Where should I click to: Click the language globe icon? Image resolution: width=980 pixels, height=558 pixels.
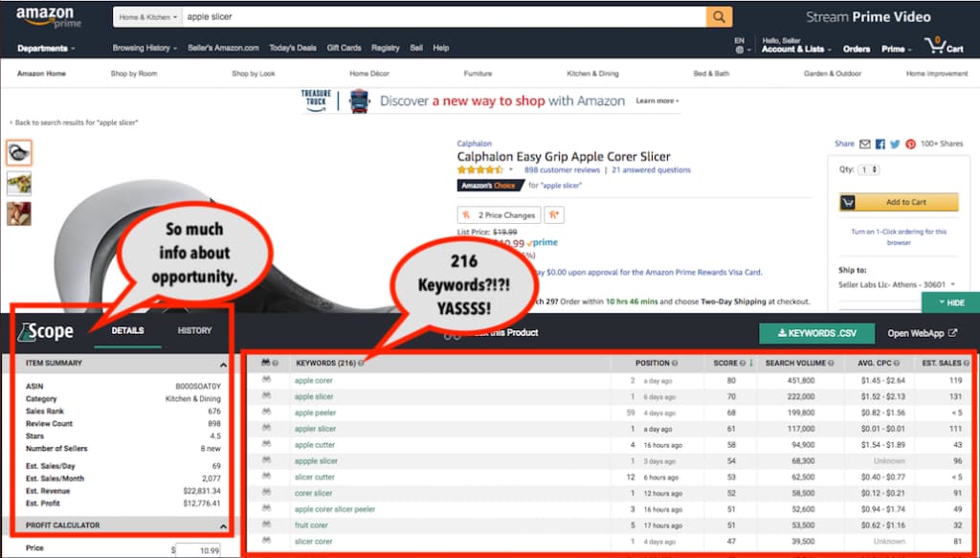click(740, 50)
